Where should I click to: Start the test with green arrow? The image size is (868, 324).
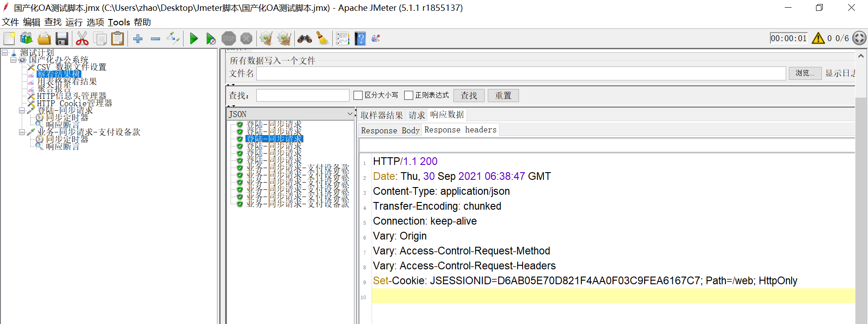click(x=194, y=38)
